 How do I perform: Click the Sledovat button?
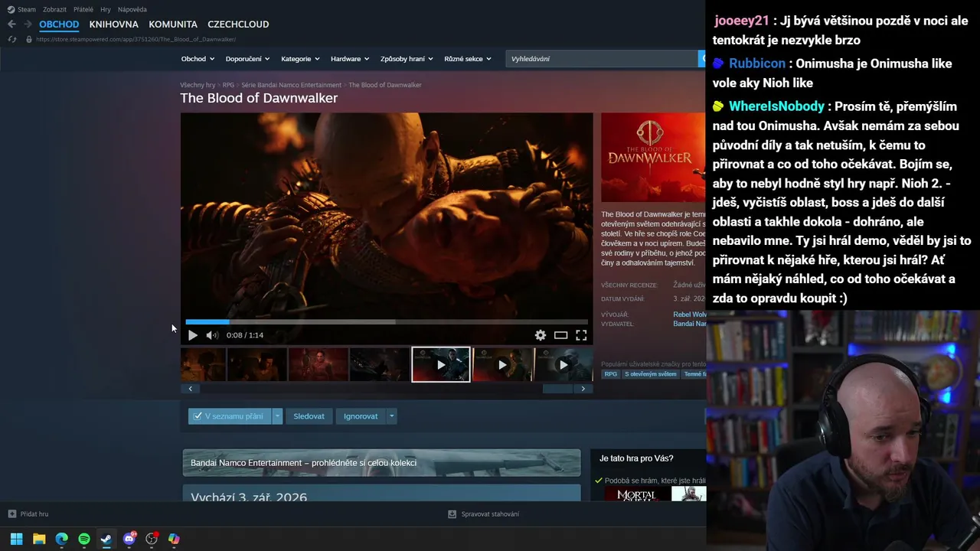(309, 416)
